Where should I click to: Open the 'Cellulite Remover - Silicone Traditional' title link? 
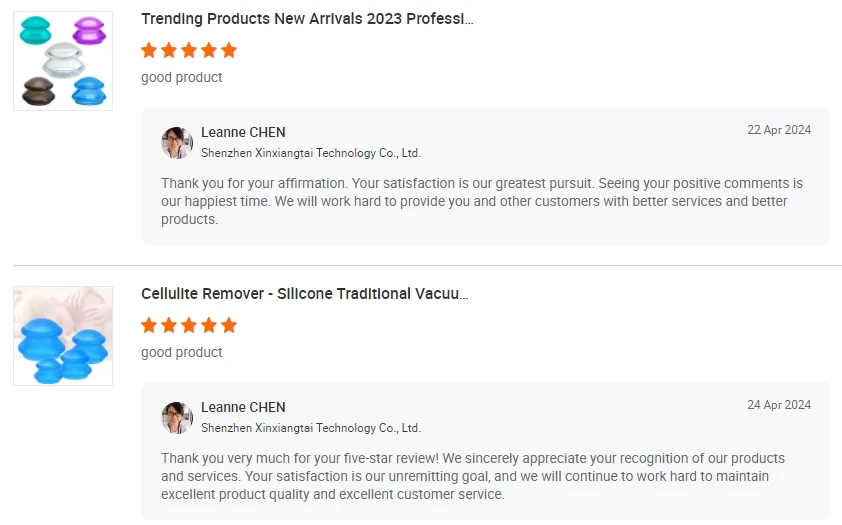pyautogui.click(x=304, y=294)
